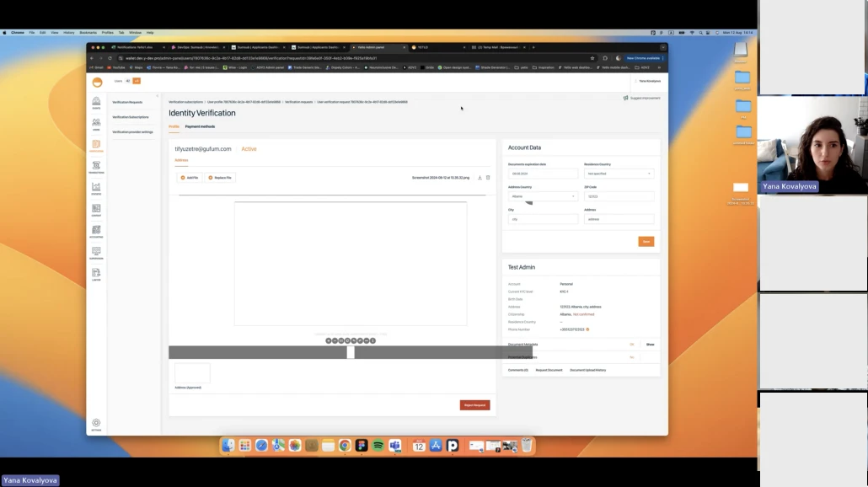Click the Add File button
Viewport: 868px width, 487px height.
coord(190,178)
